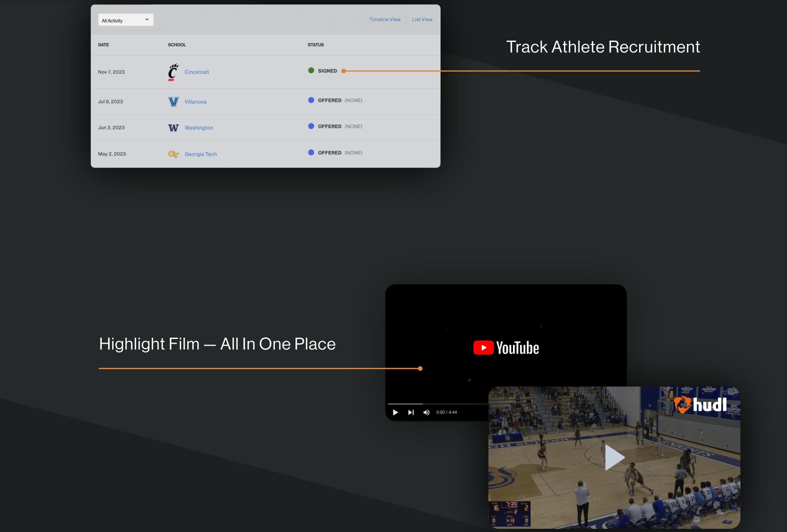Open the All Activity dropdown
787x532 pixels.
click(126, 20)
